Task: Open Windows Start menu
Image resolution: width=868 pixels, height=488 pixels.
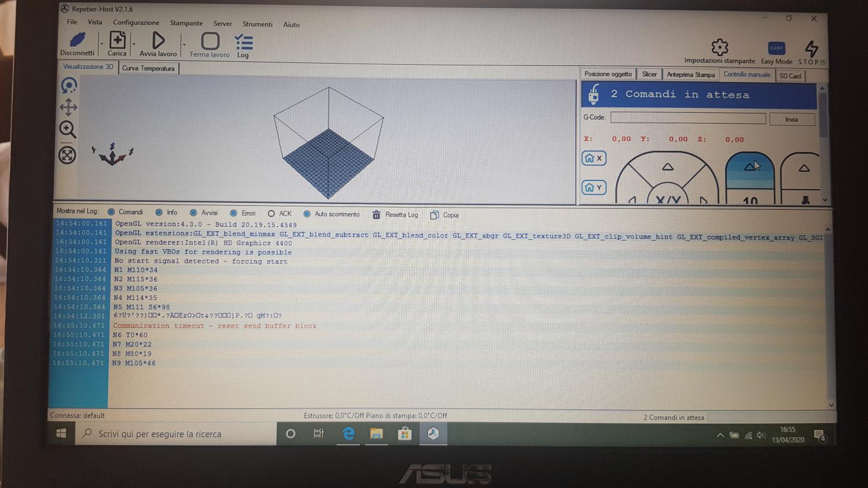Action: click(61, 433)
